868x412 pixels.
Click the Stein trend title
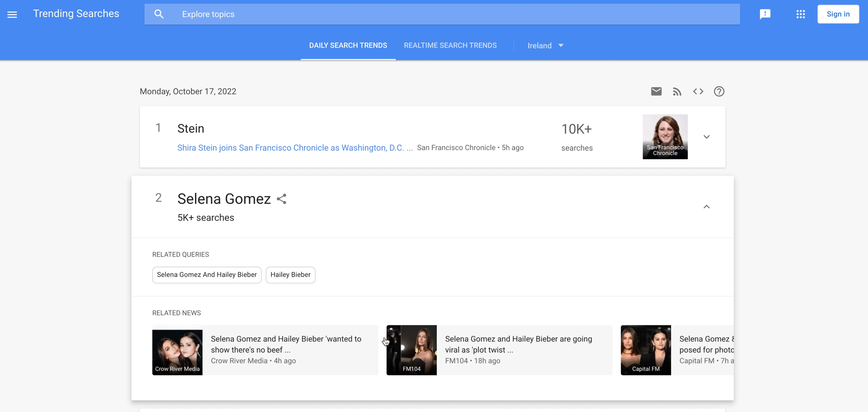[191, 128]
